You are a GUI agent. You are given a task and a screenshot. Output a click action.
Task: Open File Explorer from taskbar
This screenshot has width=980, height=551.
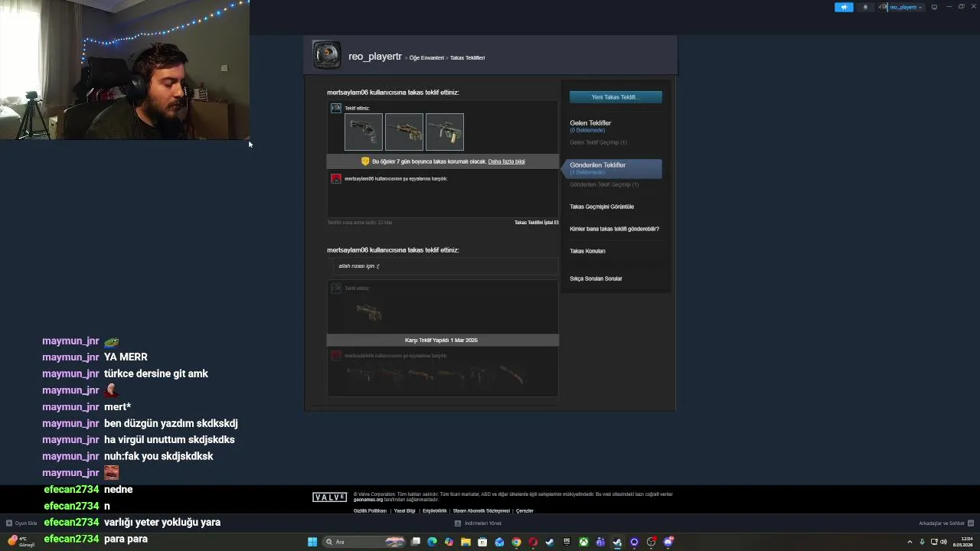click(x=465, y=542)
